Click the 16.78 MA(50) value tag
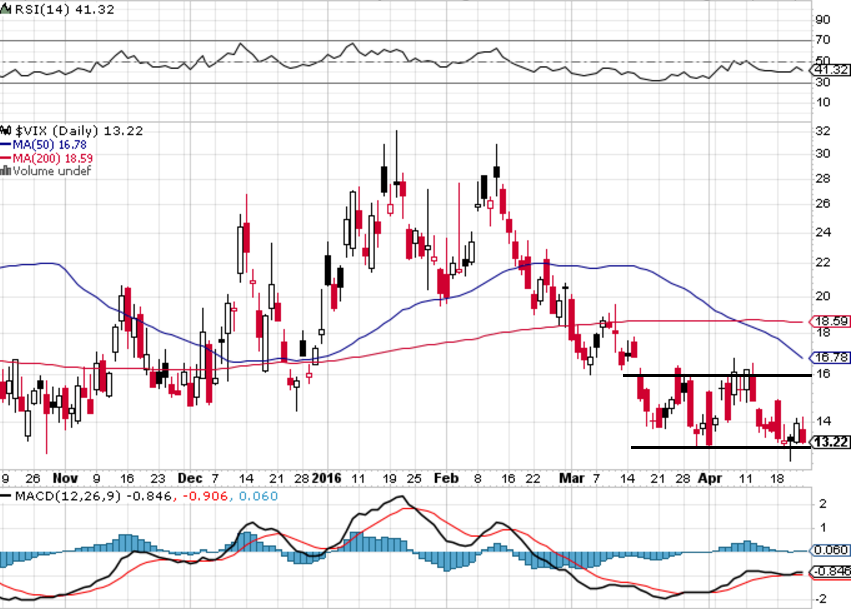The image size is (853, 609). click(831, 358)
